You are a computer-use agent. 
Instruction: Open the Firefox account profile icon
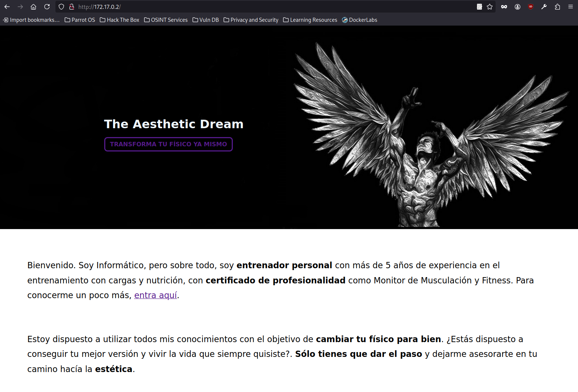click(517, 7)
